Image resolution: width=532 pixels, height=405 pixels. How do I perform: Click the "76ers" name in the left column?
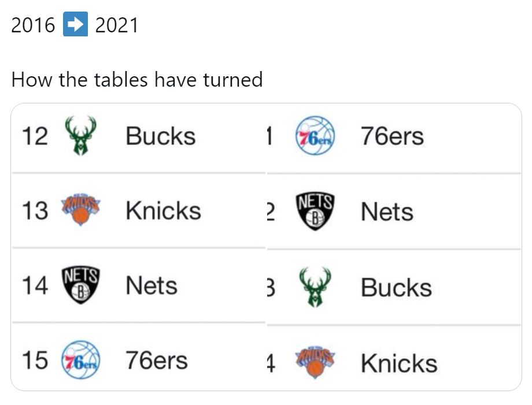[x=157, y=361]
